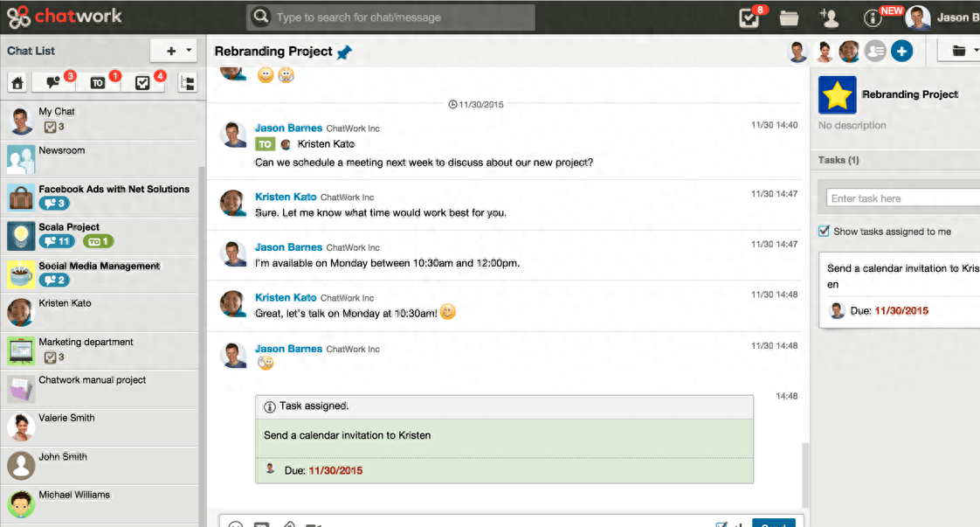Screen dimensions: 980x527
Task: Click the Kristen Kato sender name link
Action: (286, 197)
